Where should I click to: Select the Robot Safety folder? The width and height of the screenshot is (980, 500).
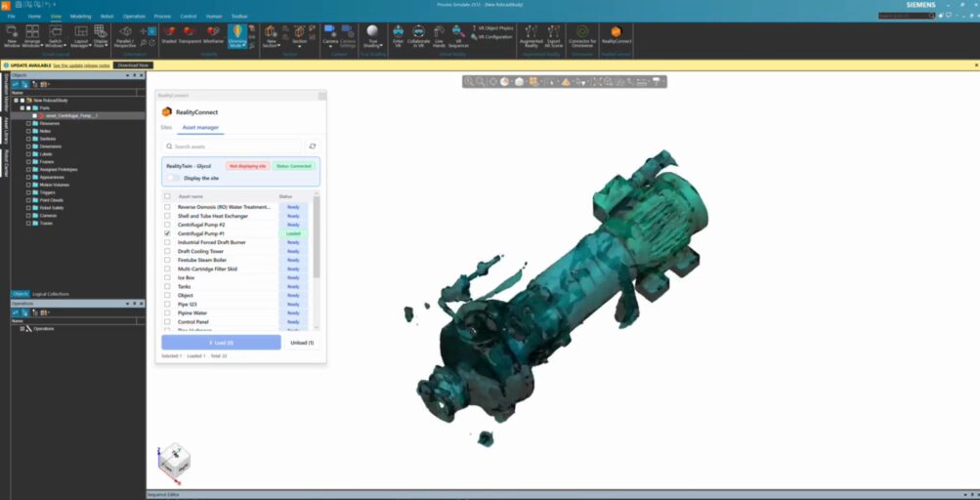click(x=51, y=207)
